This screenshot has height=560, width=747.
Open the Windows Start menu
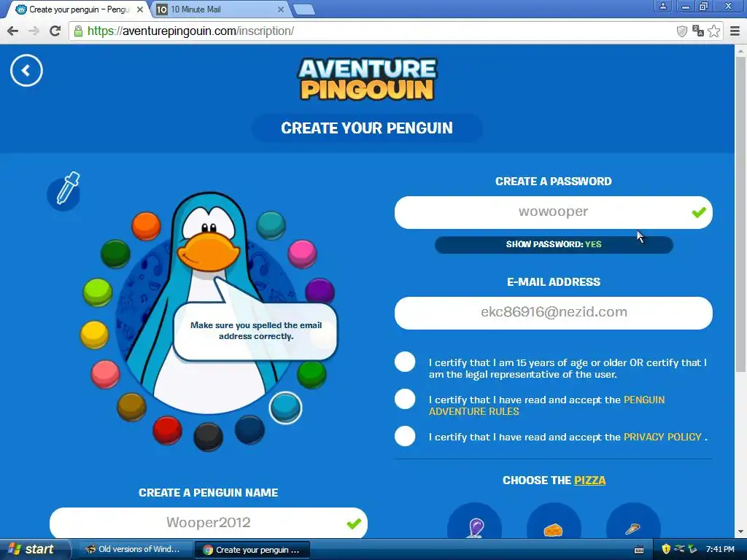(34, 550)
